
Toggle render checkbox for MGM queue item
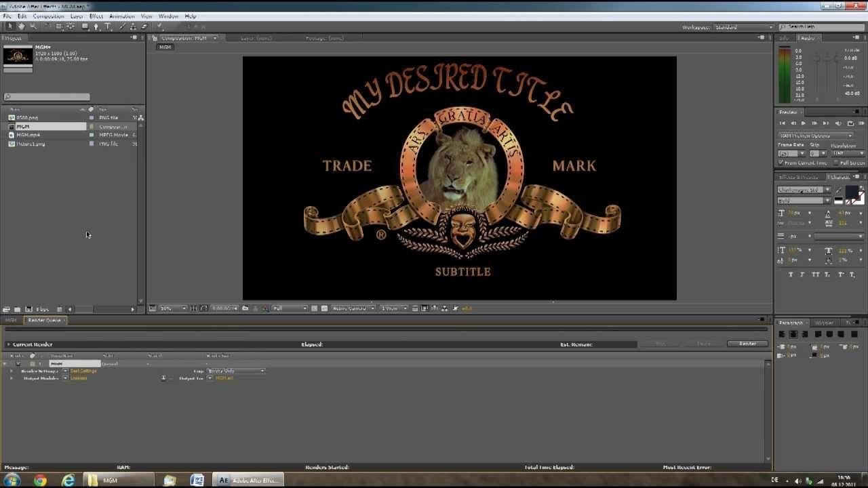(x=18, y=364)
